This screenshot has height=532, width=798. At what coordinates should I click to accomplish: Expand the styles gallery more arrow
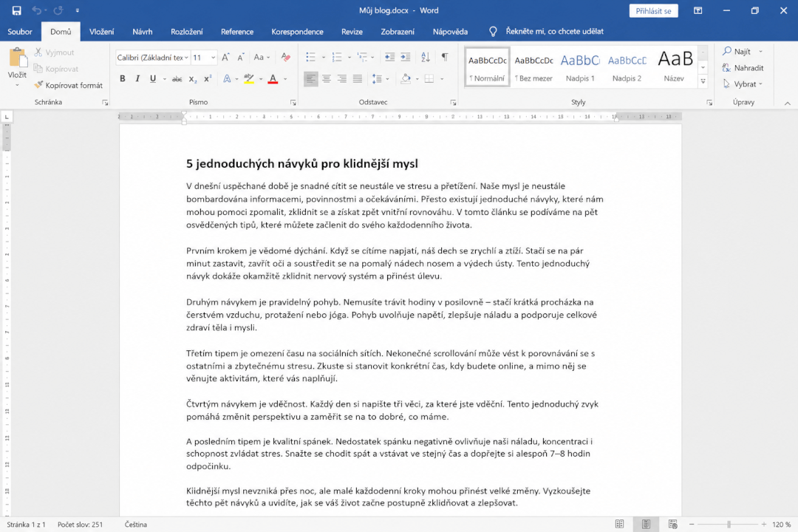[x=703, y=81]
